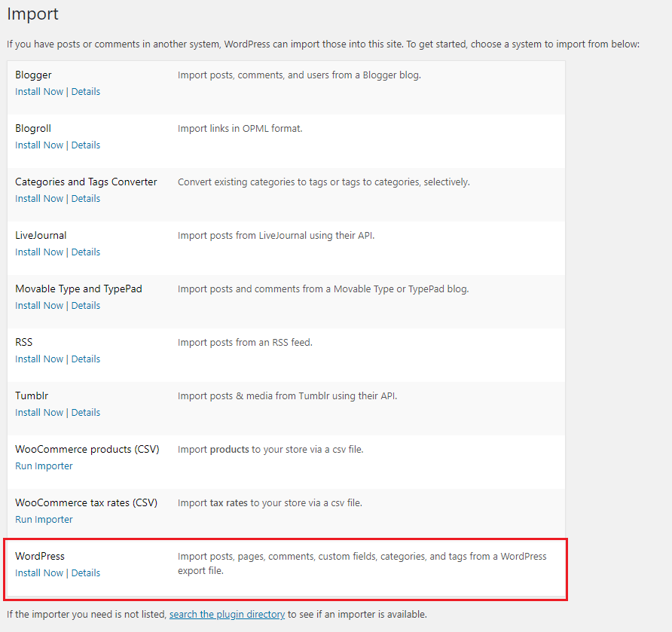Click the Categories and Tags Converter title
The width and height of the screenshot is (672, 632).
click(x=86, y=182)
